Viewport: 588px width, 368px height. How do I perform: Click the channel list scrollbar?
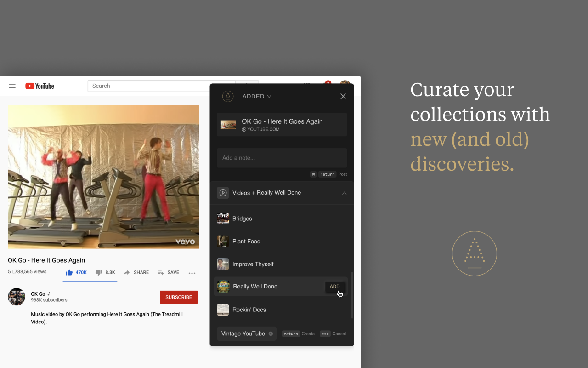tap(352, 295)
